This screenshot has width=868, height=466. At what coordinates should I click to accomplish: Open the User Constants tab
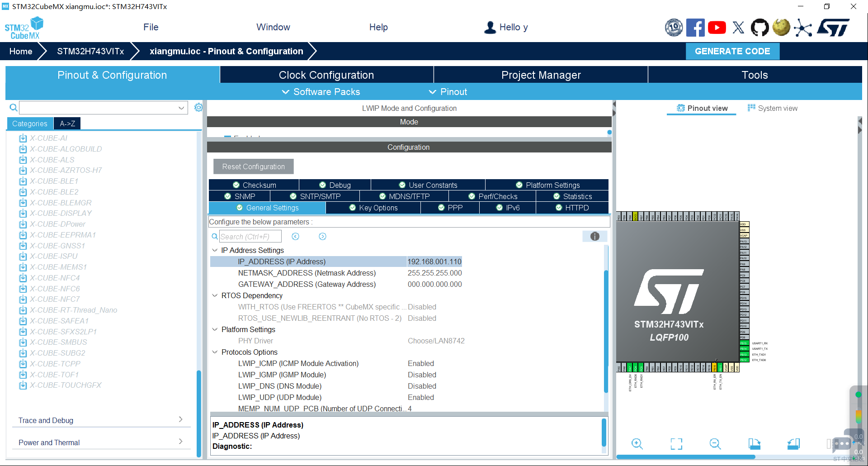pos(428,185)
